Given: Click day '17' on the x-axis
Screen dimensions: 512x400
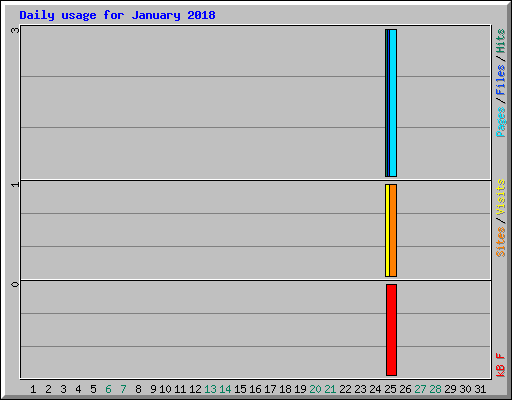Looking at the screenshot, I should point(270,389).
